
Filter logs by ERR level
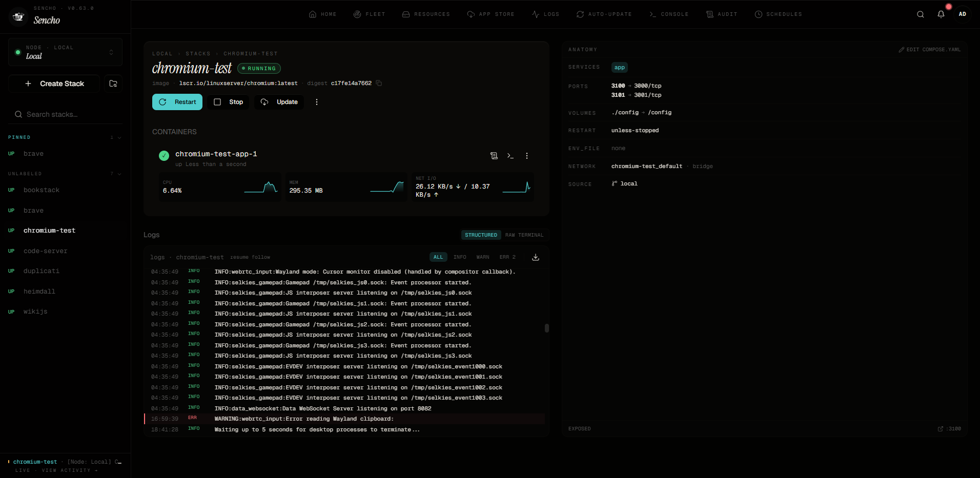(507, 257)
